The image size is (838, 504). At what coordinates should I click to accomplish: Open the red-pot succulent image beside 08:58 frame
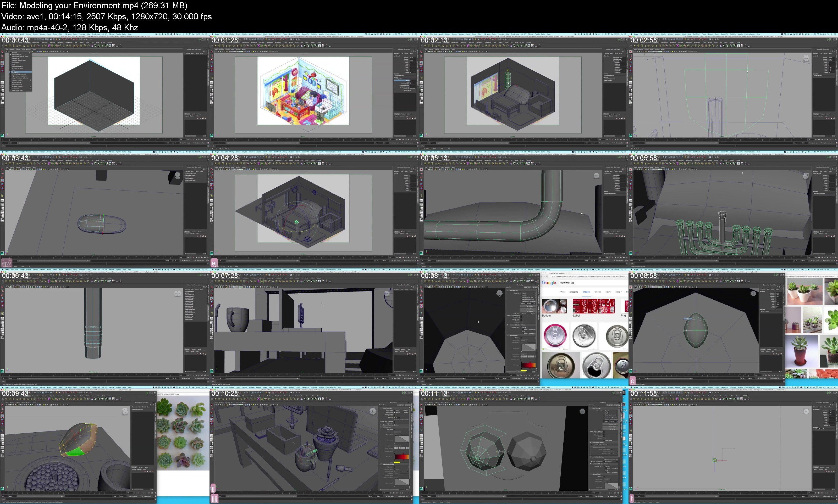[801, 352]
